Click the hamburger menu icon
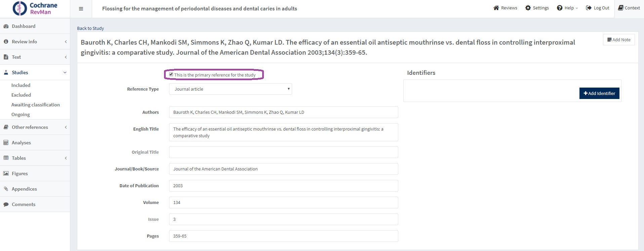 (x=81, y=9)
